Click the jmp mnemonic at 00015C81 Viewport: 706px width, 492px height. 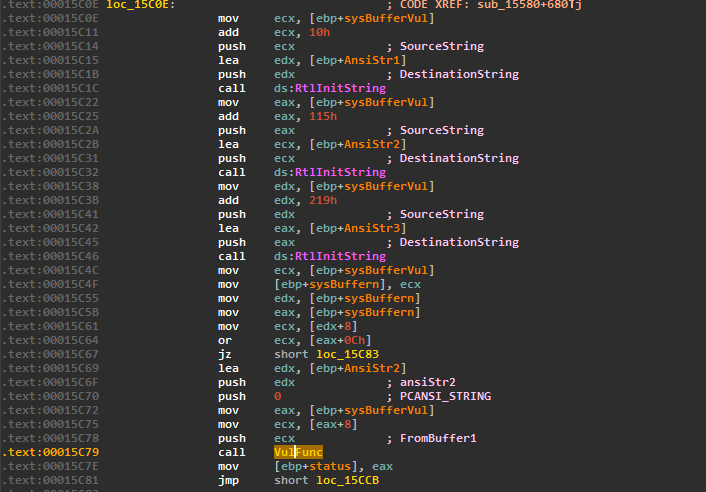click(x=228, y=480)
